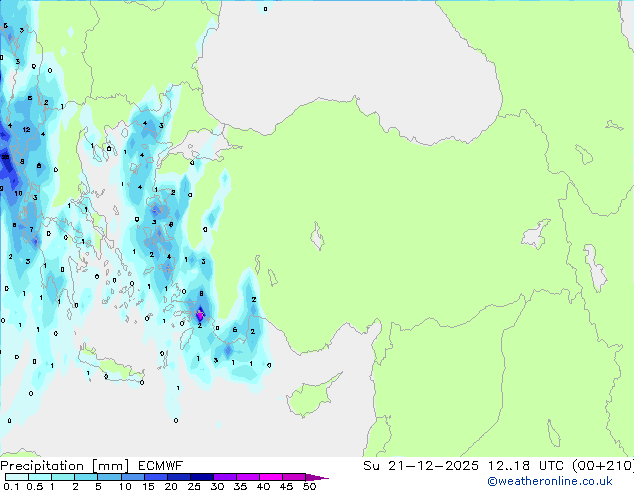Pick the 15–20 mm legend color box
Image resolution: width=634 pixels, height=490 pixels.
point(155,477)
